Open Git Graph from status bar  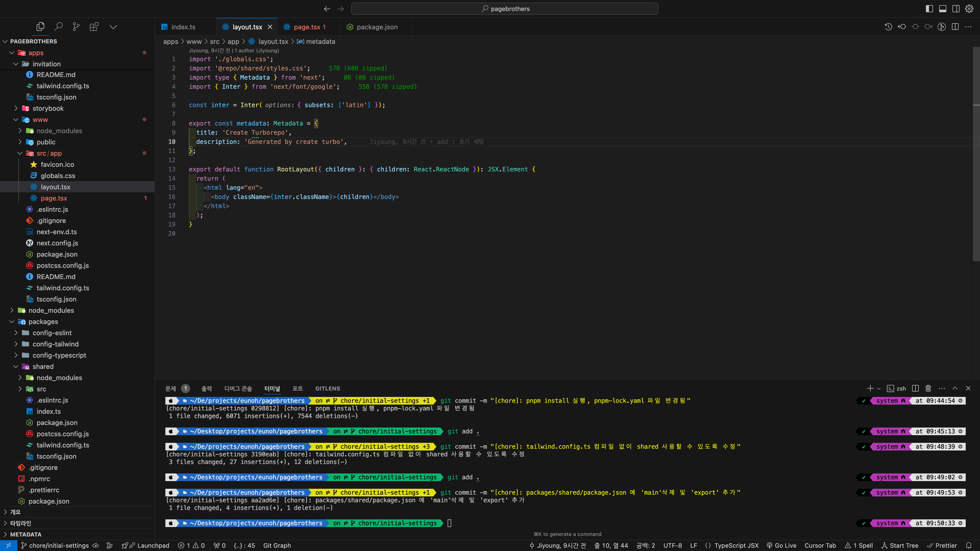tap(277, 545)
